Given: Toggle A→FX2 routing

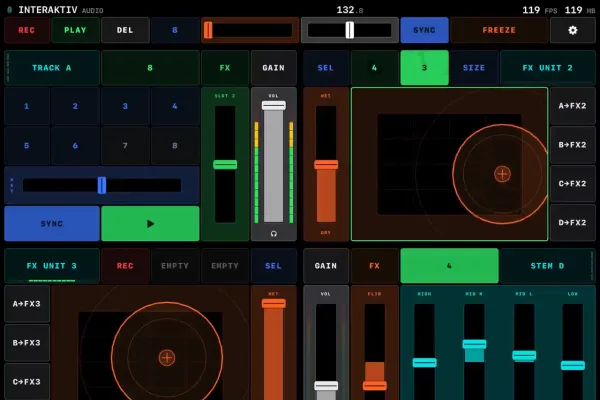Looking at the screenshot, I should point(572,106).
